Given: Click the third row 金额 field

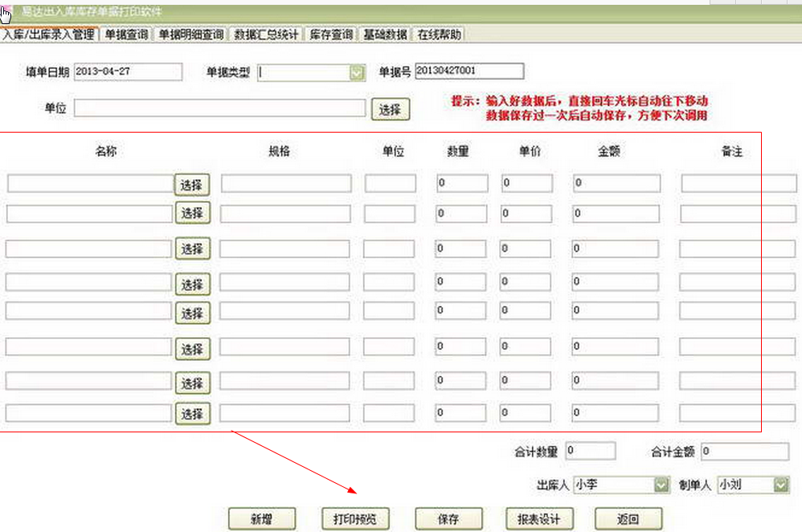Looking at the screenshot, I should (x=616, y=249).
